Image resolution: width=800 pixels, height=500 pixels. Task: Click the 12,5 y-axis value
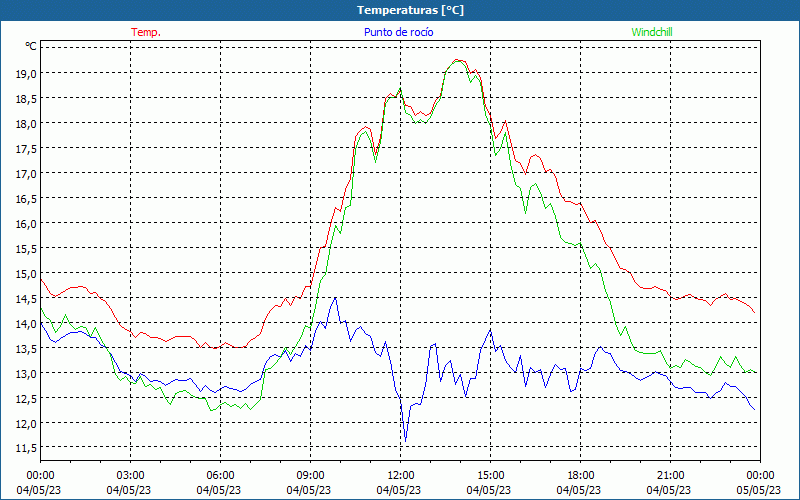pyautogui.click(x=27, y=398)
